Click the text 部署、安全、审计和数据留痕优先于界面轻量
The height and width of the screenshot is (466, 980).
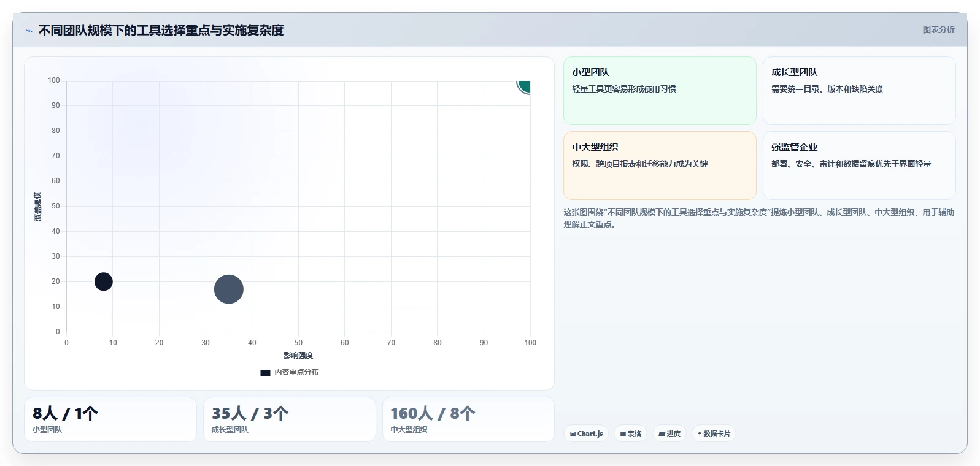pyautogui.click(x=851, y=164)
